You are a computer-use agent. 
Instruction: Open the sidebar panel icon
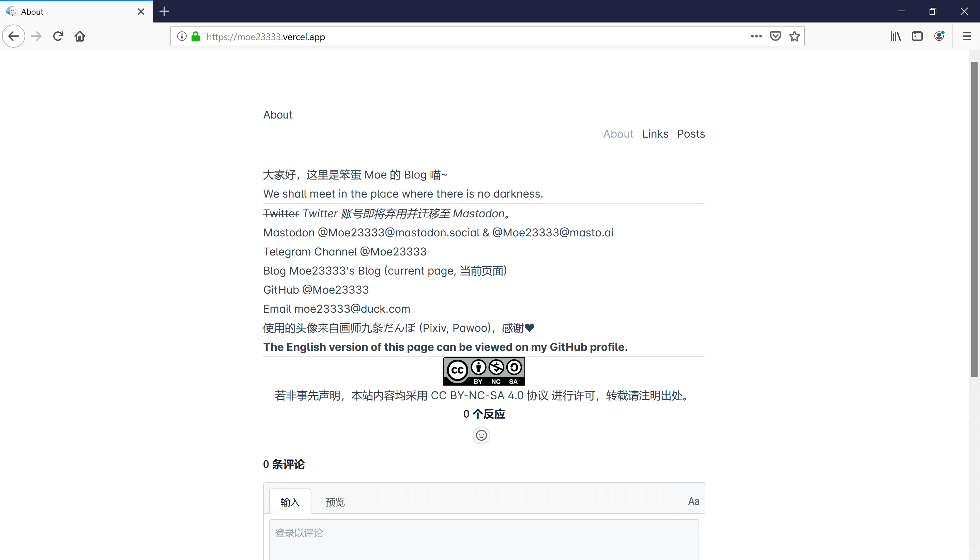[917, 36]
